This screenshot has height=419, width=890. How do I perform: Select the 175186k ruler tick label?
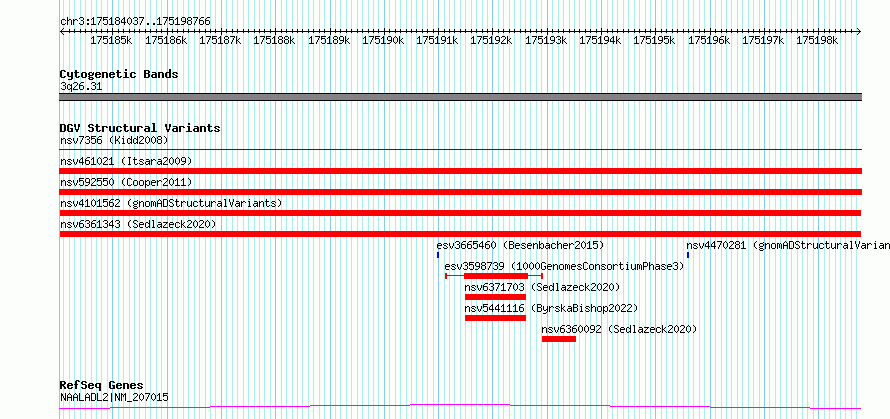click(x=166, y=40)
